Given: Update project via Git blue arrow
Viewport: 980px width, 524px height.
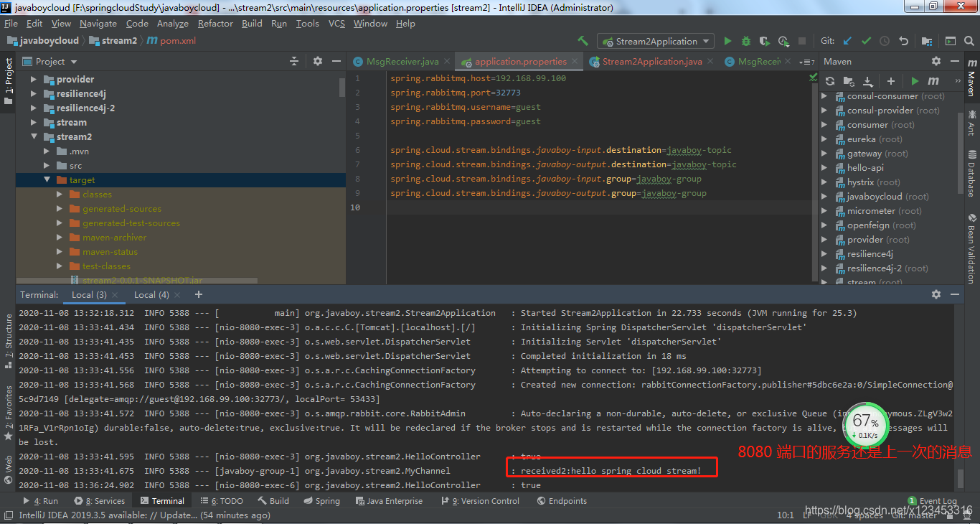Looking at the screenshot, I should click(848, 41).
